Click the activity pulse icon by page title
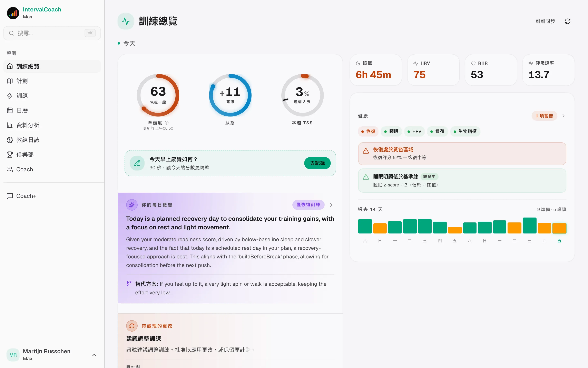 tap(126, 21)
